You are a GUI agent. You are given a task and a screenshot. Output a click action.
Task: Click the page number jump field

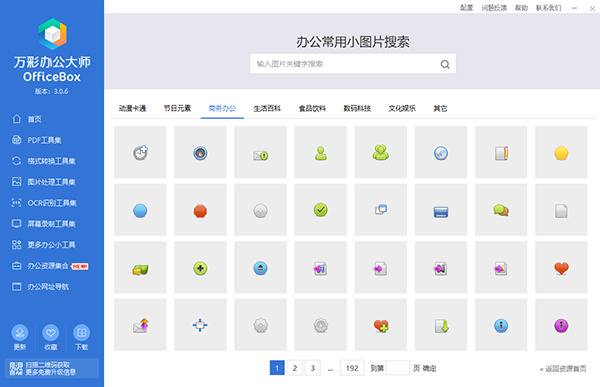pyautogui.click(x=398, y=368)
